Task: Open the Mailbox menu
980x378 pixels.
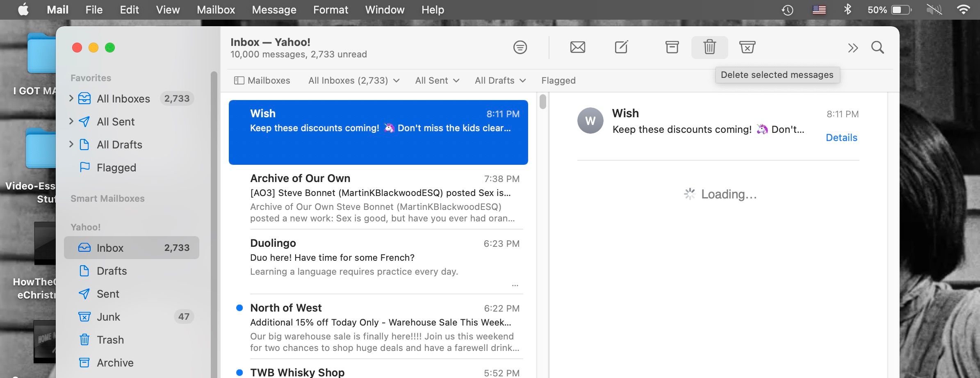Action: click(x=216, y=10)
